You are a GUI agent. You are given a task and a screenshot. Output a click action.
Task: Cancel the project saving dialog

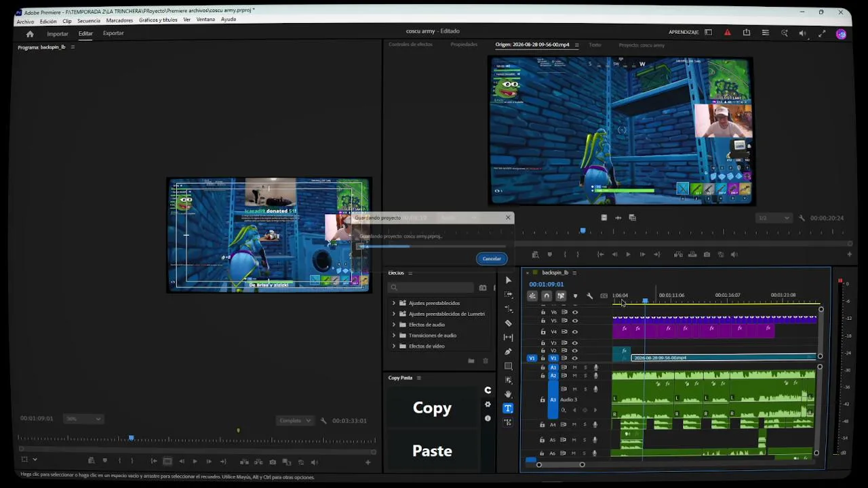492,259
